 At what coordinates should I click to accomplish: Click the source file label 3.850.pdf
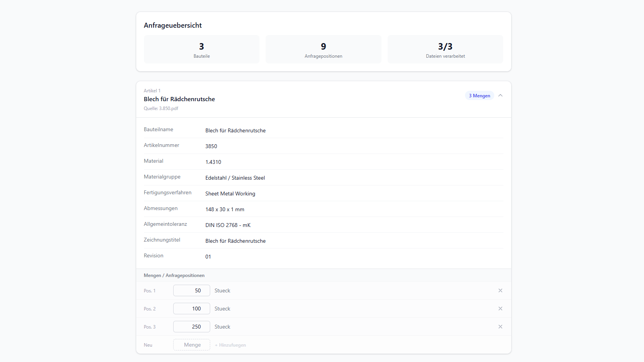pyautogui.click(x=161, y=108)
